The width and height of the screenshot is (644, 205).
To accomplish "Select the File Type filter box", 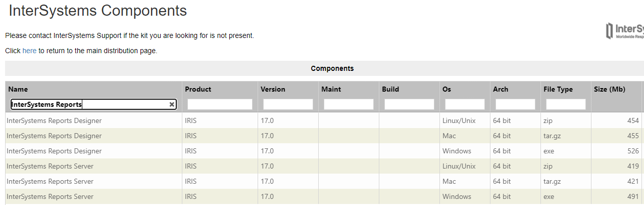I will pos(566,104).
